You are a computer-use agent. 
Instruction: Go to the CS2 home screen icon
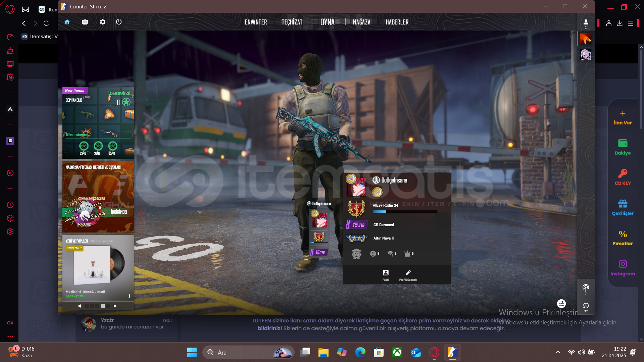(x=67, y=22)
